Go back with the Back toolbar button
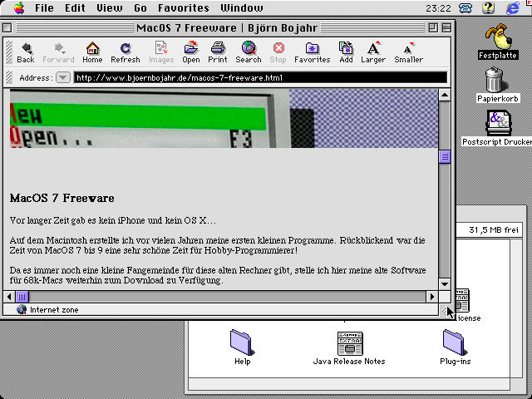Image resolution: width=532 pixels, height=399 pixels. [26, 52]
